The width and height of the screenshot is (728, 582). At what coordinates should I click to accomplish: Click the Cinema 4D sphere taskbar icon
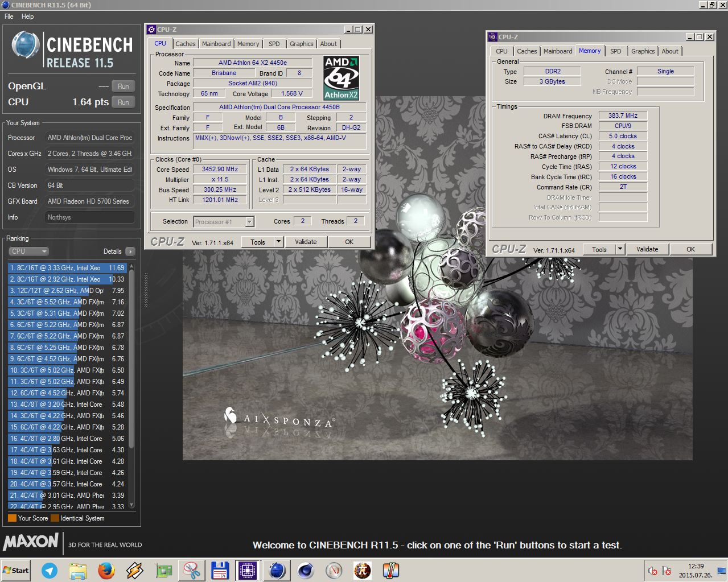[x=306, y=570]
